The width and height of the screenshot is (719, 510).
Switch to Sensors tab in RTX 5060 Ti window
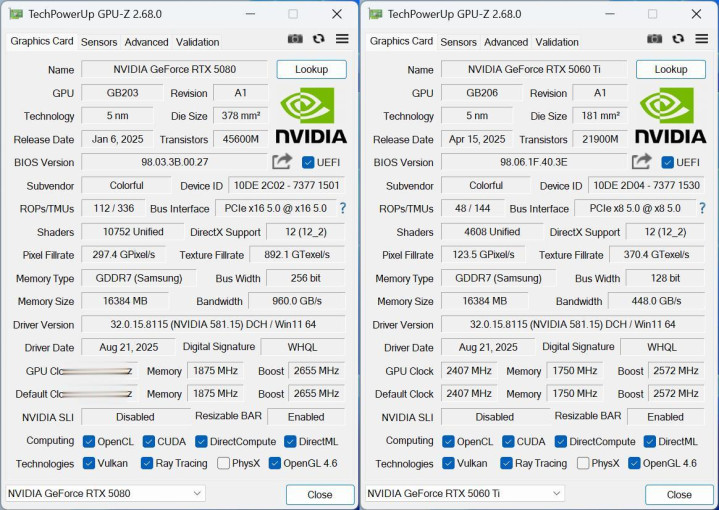[x=459, y=42]
